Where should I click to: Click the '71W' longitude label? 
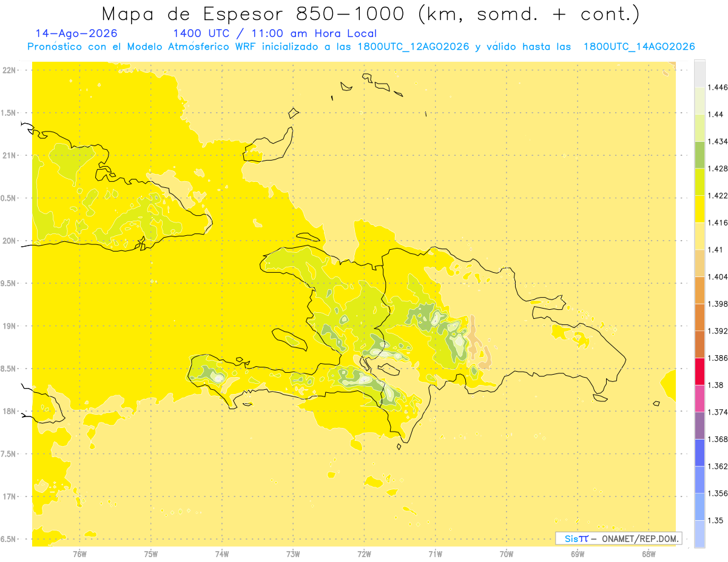pos(435,554)
